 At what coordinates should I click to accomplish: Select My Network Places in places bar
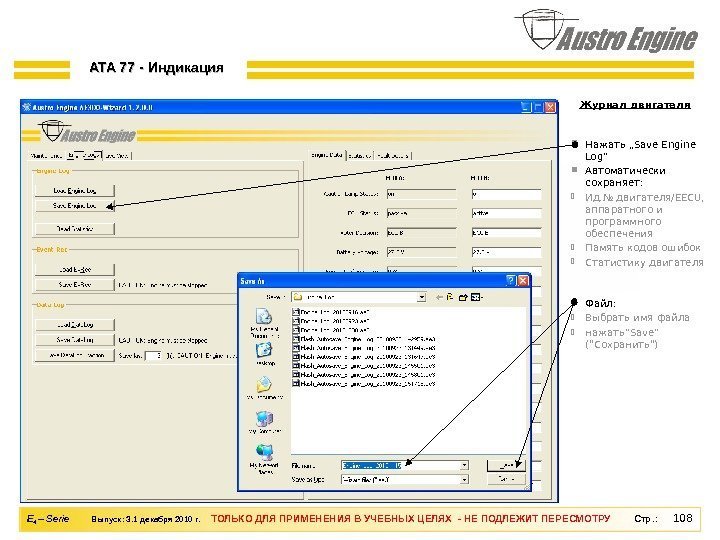point(264,458)
